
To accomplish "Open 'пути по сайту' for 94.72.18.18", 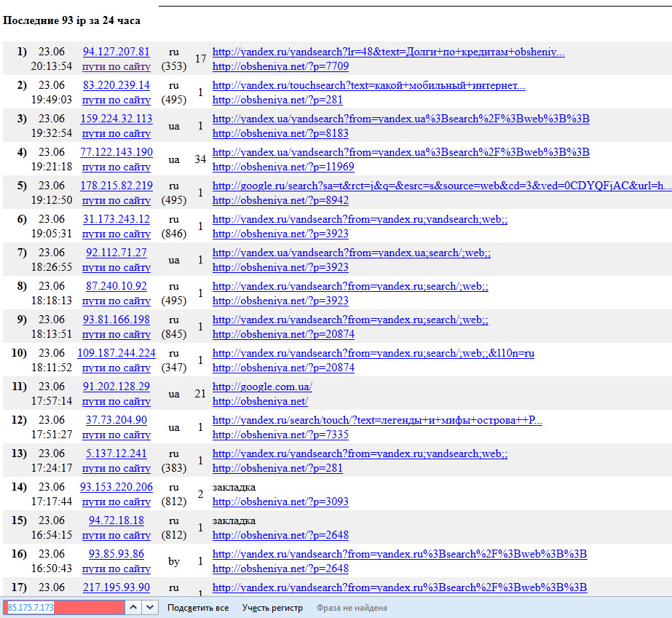I will pyautogui.click(x=116, y=535).
